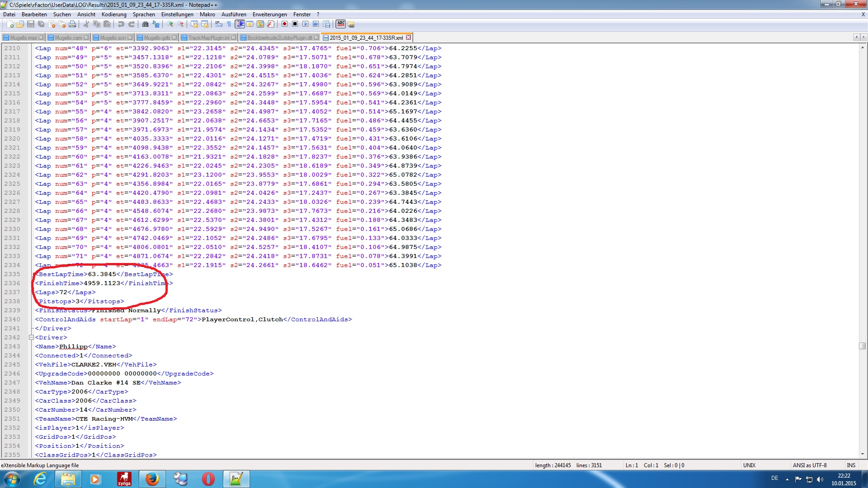
Task: Open the Find binoculars tool
Action: (146, 24)
